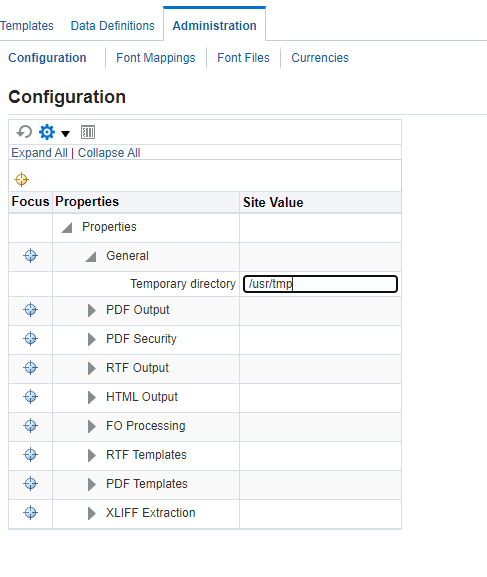Open the dropdown arrow beside gear icon

click(66, 134)
